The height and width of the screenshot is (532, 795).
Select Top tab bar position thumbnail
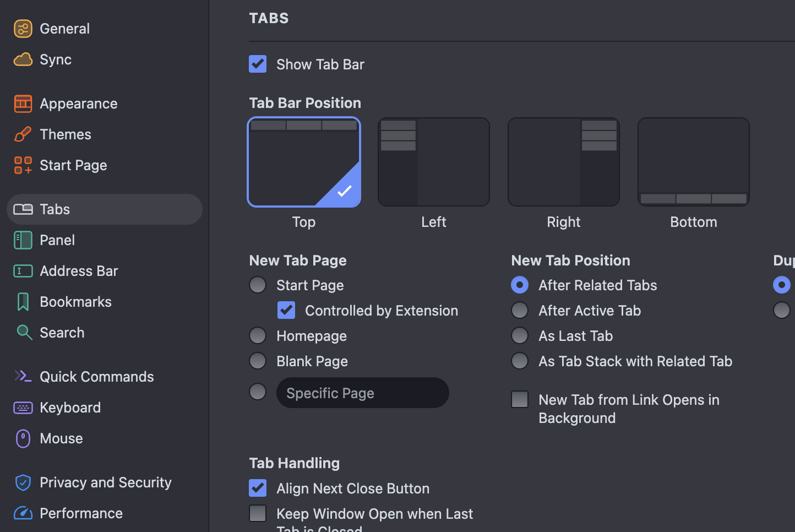[x=304, y=162]
